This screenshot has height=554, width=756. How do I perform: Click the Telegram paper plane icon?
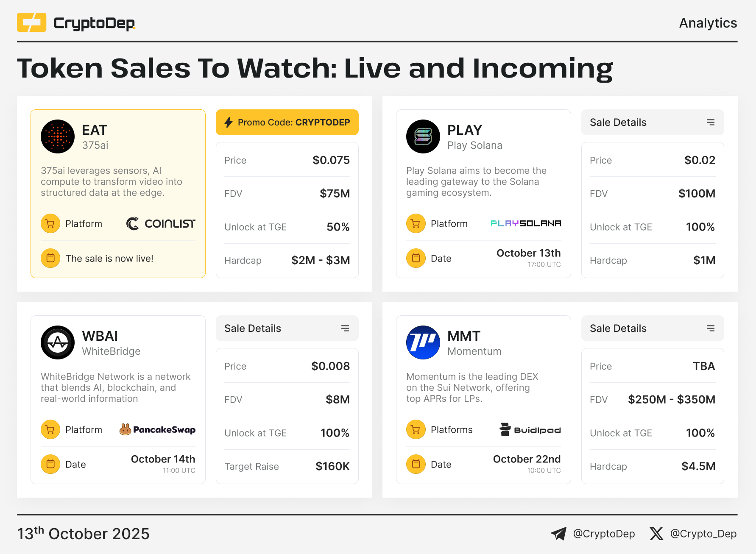pos(558,534)
